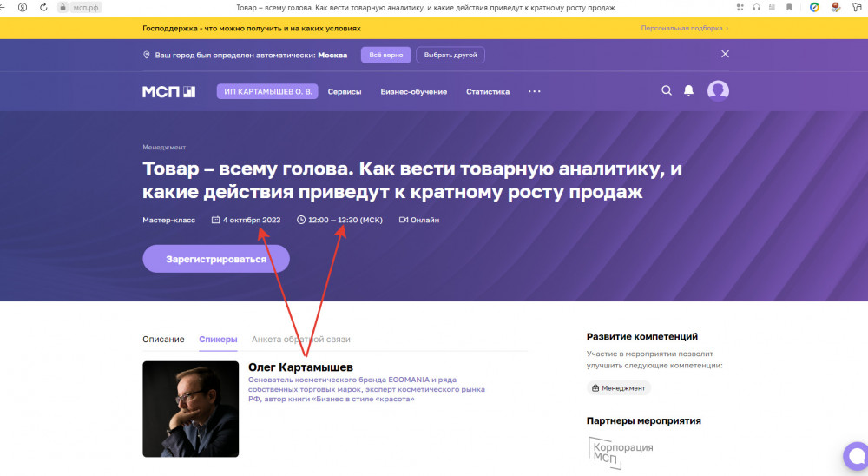The height and width of the screenshot is (476, 868).
Task: Open Господдержка yellow banner text
Action: pyautogui.click(x=252, y=29)
